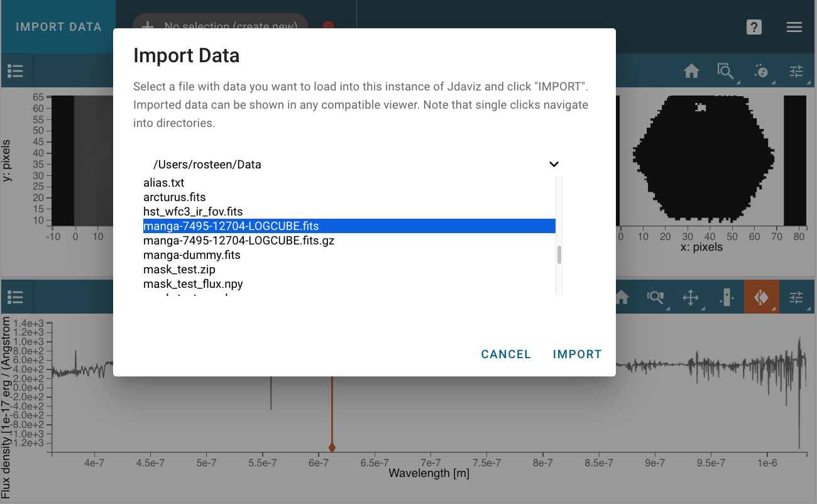Click the plus icon in subset selector
Image resolution: width=817 pixels, height=504 pixels.
(x=147, y=26)
